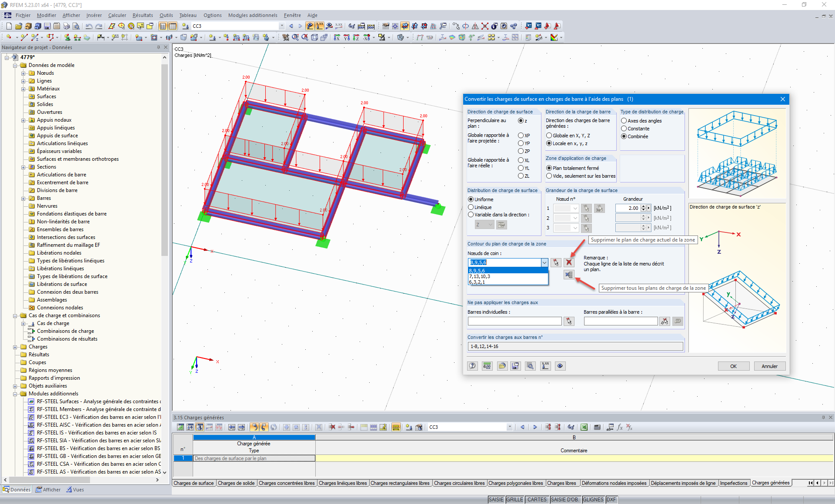Switch to Charges de surface tab
Screen dimensions: 835x504
pyautogui.click(x=194, y=483)
